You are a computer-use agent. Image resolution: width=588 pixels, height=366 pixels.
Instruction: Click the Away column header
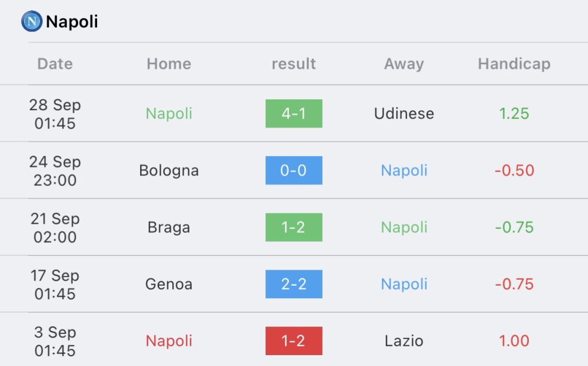[404, 64]
